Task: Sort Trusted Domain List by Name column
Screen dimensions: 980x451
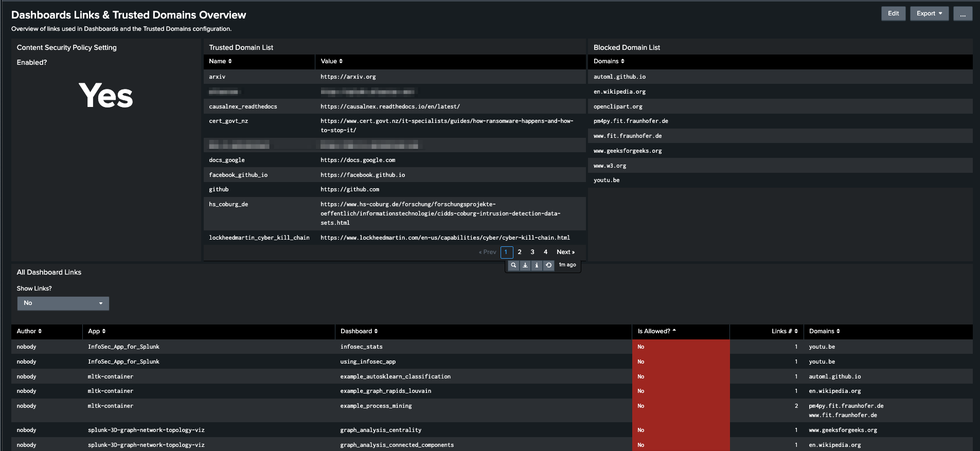Action: coord(220,61)
